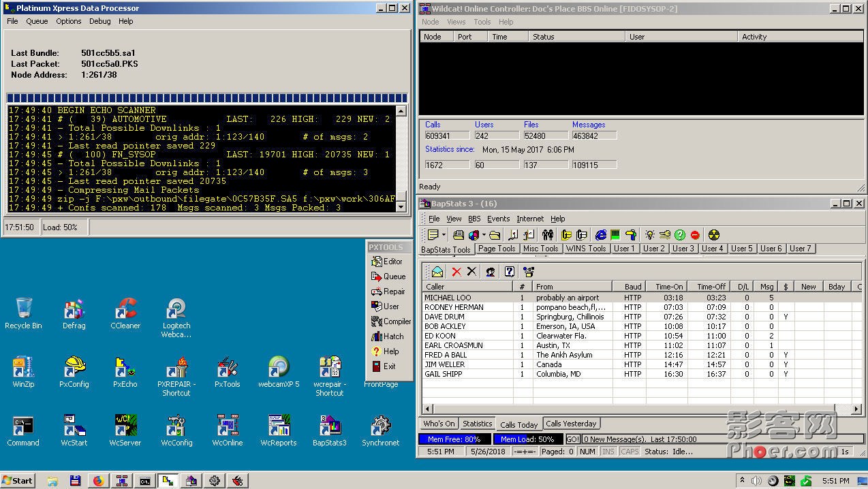
Task: Click the red X delete icon in BapStats
Action: 456,272
